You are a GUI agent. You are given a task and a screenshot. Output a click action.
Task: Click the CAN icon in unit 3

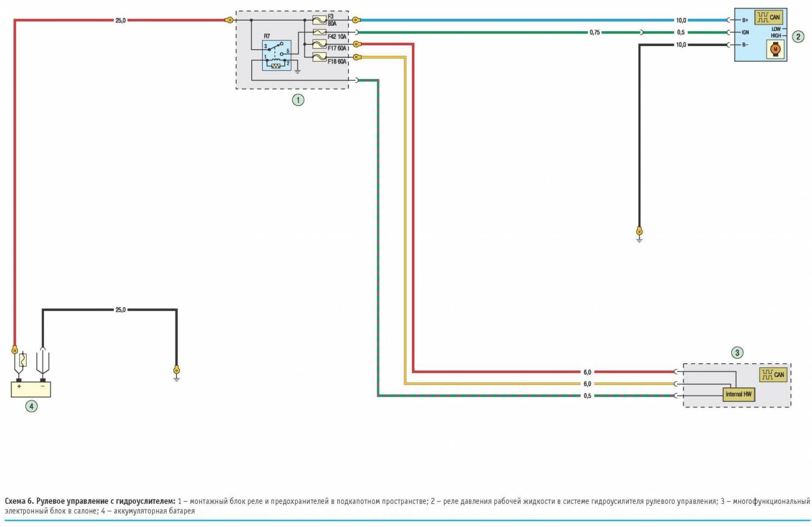click(x=772, y=374)
